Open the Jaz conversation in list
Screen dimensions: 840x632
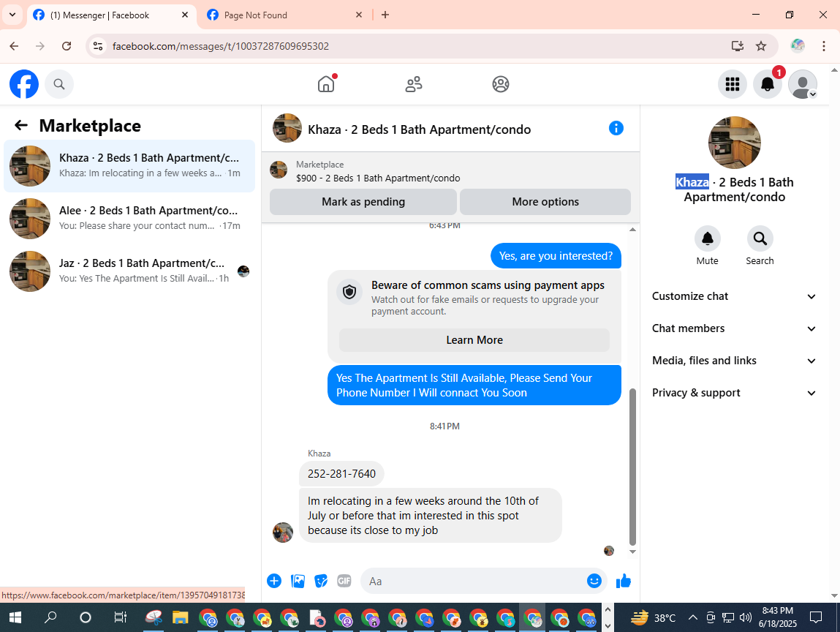pos(129,271)
